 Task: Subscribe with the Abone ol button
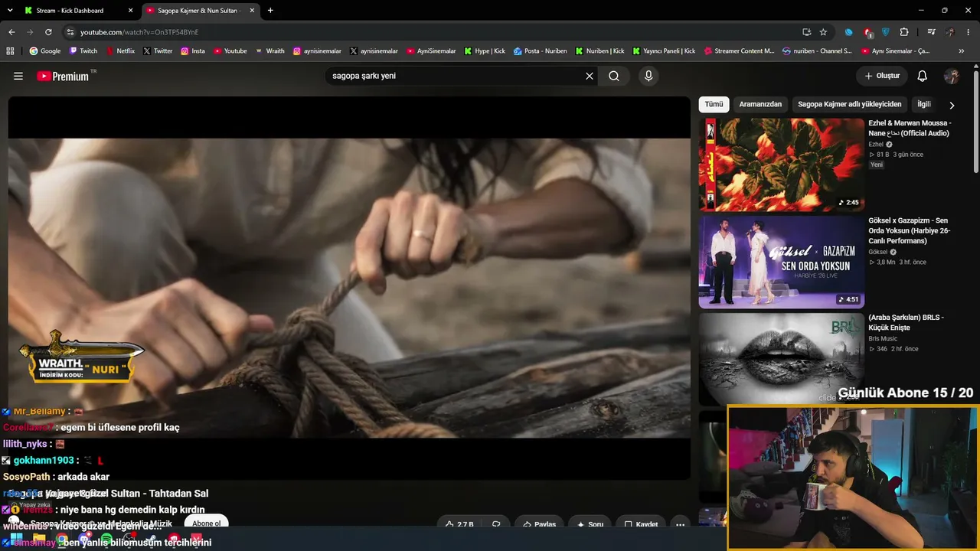coord(207,523)
